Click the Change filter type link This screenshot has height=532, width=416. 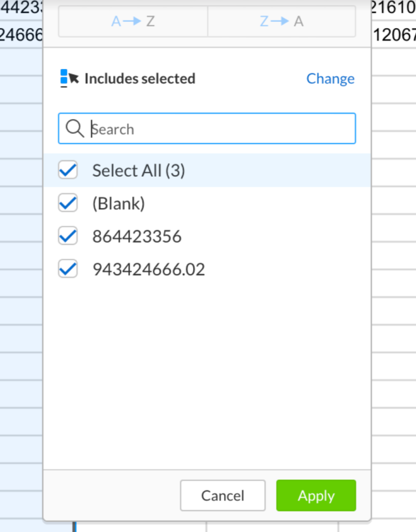(x=330, y=79)
